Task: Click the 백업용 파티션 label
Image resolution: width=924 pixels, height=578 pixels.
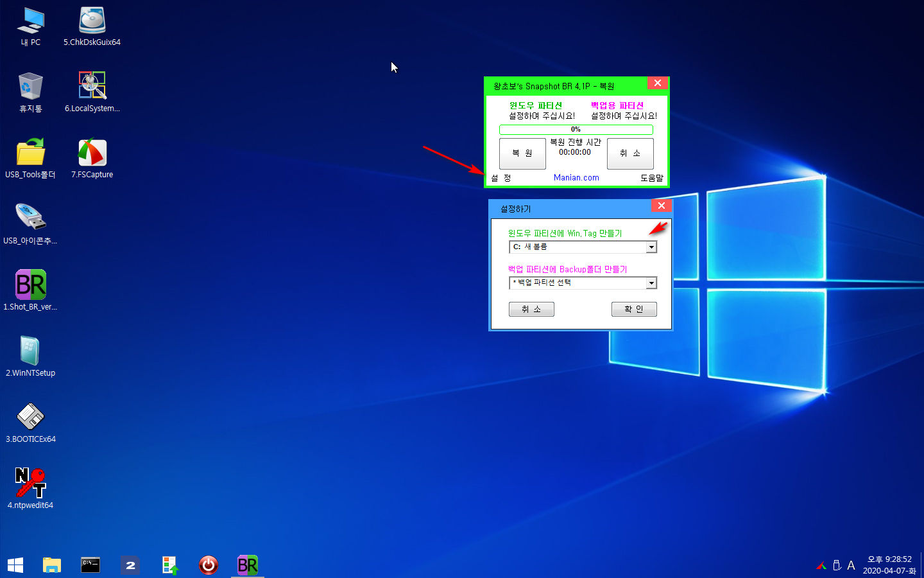Action: pyautogui.click(x=617, y=105)
